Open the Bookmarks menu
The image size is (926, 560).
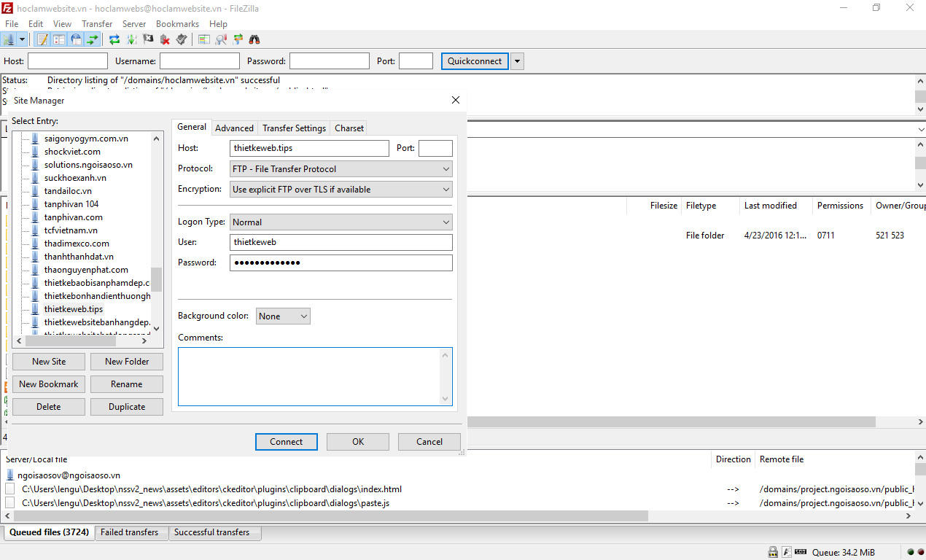pyautogui.click(x=177, y=24)
